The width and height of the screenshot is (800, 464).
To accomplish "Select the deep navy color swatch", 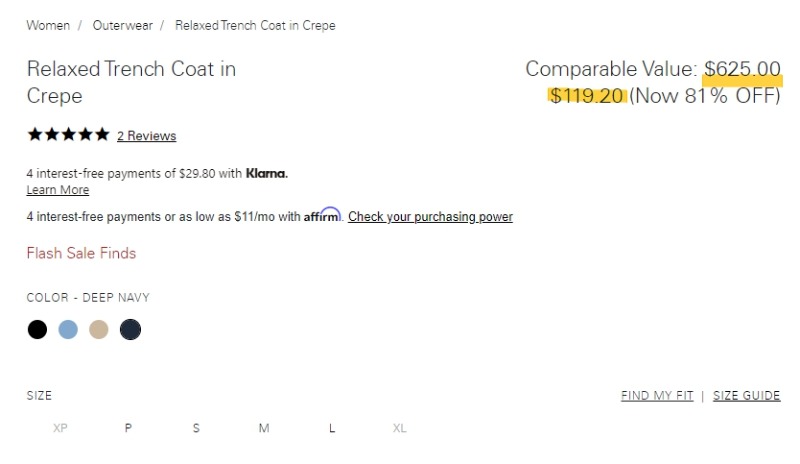I will click(130, 329).
